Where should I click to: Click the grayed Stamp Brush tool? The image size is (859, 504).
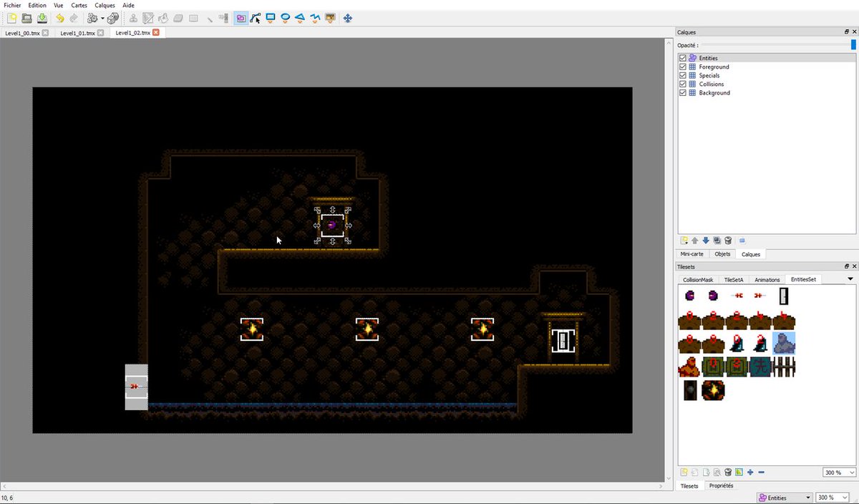133,18
